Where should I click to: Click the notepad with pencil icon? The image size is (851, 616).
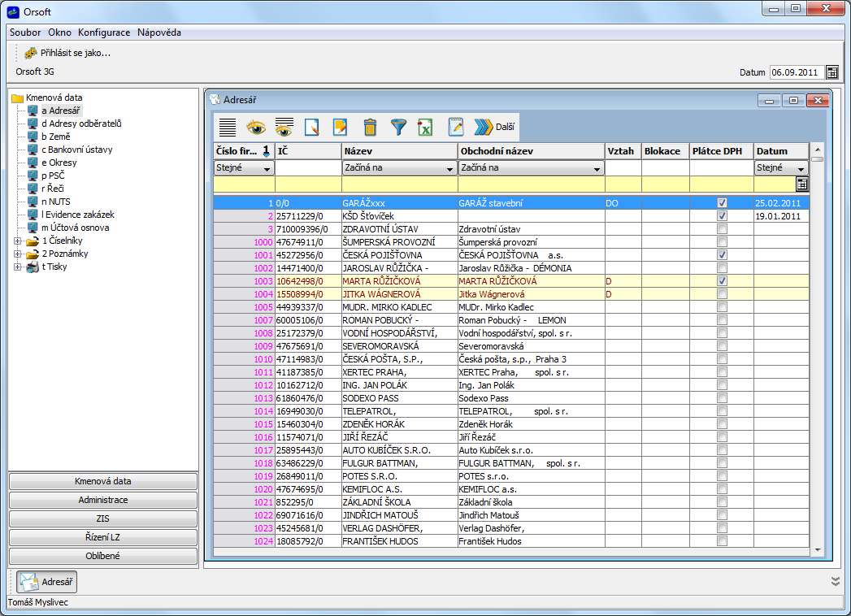tap(456, 127)
